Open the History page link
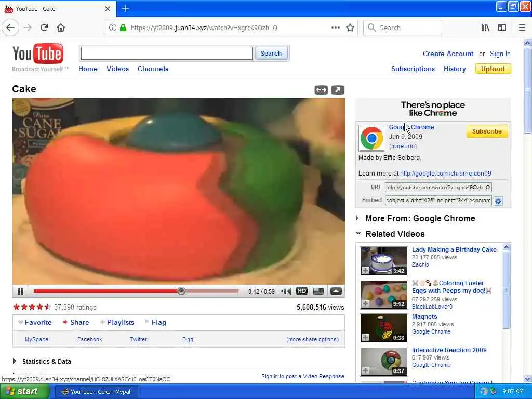The height and width of the screenshot is (399, 532). point(455,69)
